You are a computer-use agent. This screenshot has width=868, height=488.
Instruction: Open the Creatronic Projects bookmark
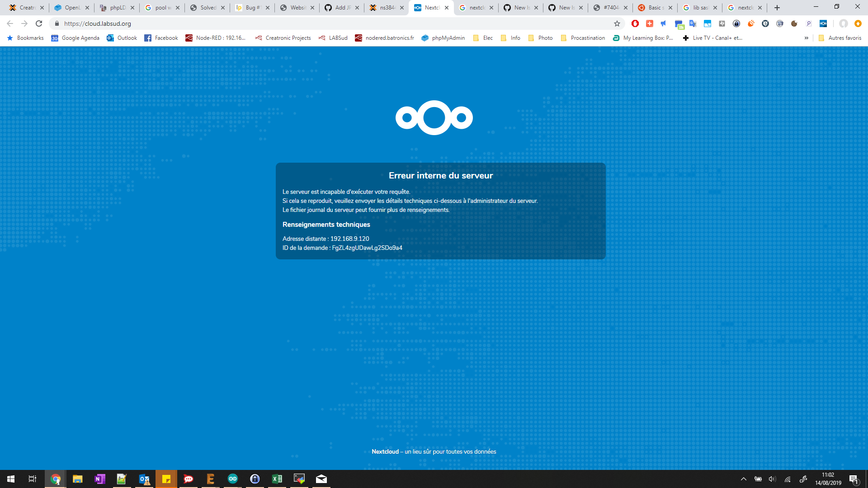[x=283, y=38]
